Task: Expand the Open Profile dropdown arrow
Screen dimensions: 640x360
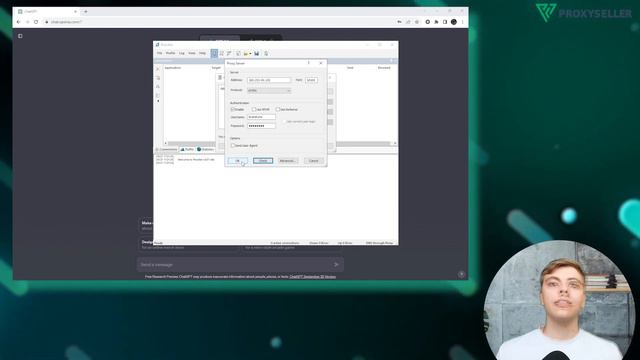Action: click(x=250, y=53)
